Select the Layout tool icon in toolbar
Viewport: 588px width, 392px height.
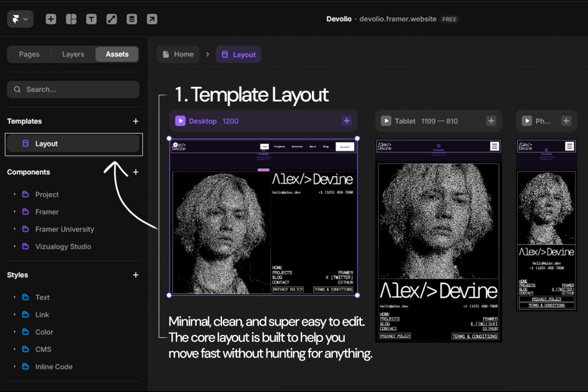tap(71, 19)
